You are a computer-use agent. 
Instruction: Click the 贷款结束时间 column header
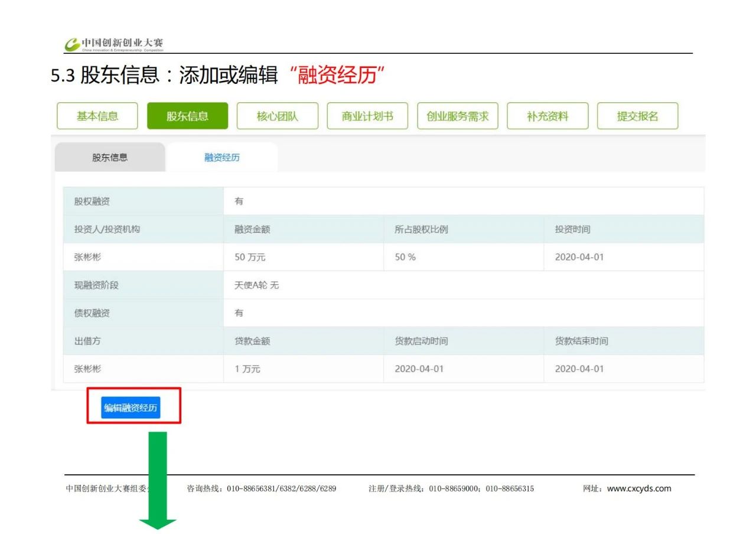581,341
